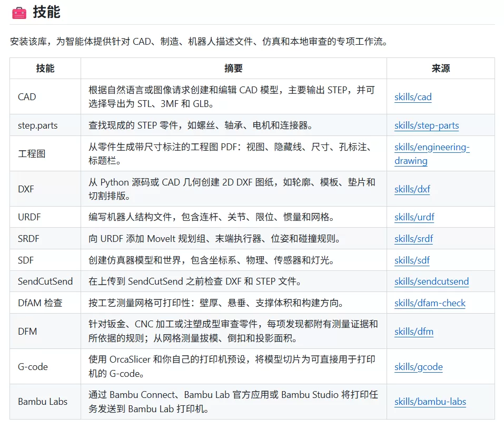
Task: Open the skills/bambu-labs link
Action: [430, 402]
